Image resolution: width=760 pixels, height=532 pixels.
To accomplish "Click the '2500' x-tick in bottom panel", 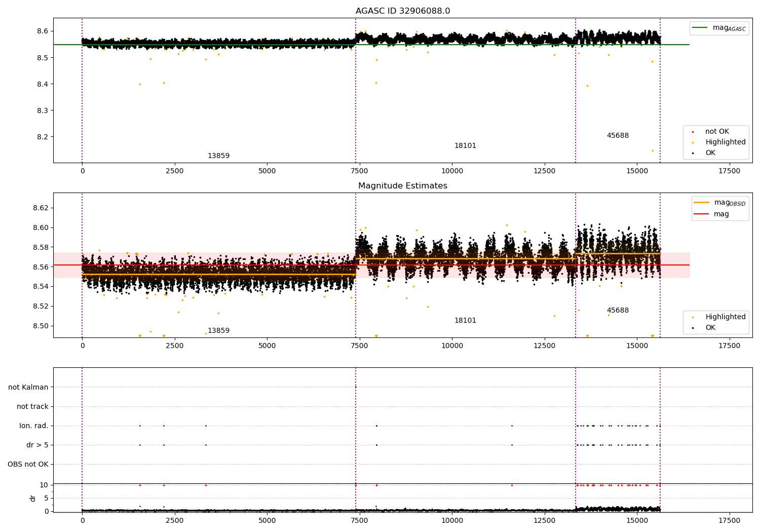I will pyautogui.click(x=175, y=520).
